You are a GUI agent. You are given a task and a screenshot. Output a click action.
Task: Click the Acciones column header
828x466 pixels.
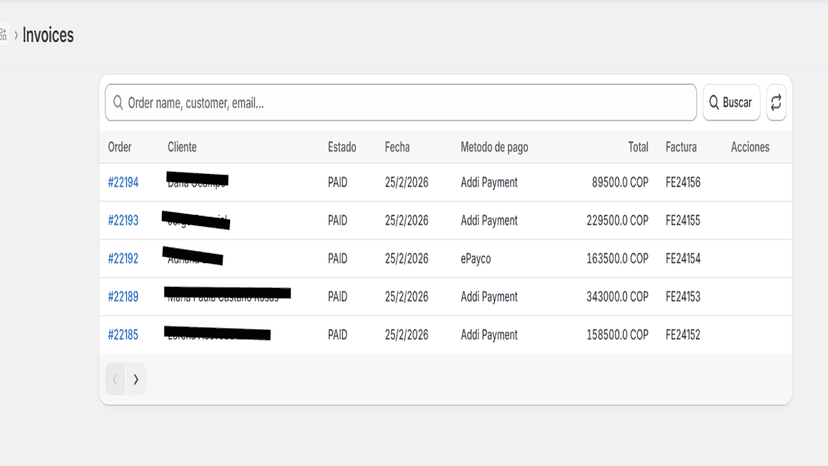tap(750, 147)
